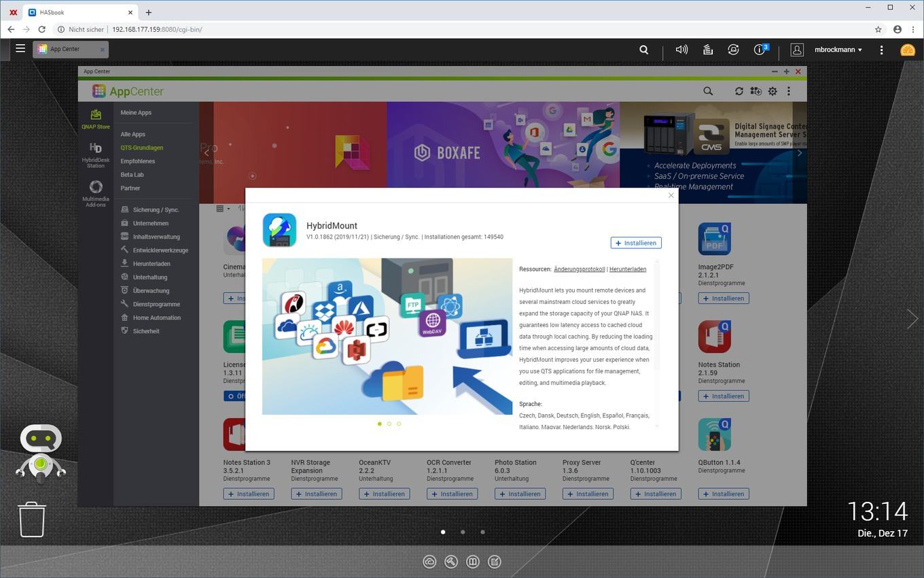Click manual install icon in App Center
The image size is (924, 578).
[756, 91]
